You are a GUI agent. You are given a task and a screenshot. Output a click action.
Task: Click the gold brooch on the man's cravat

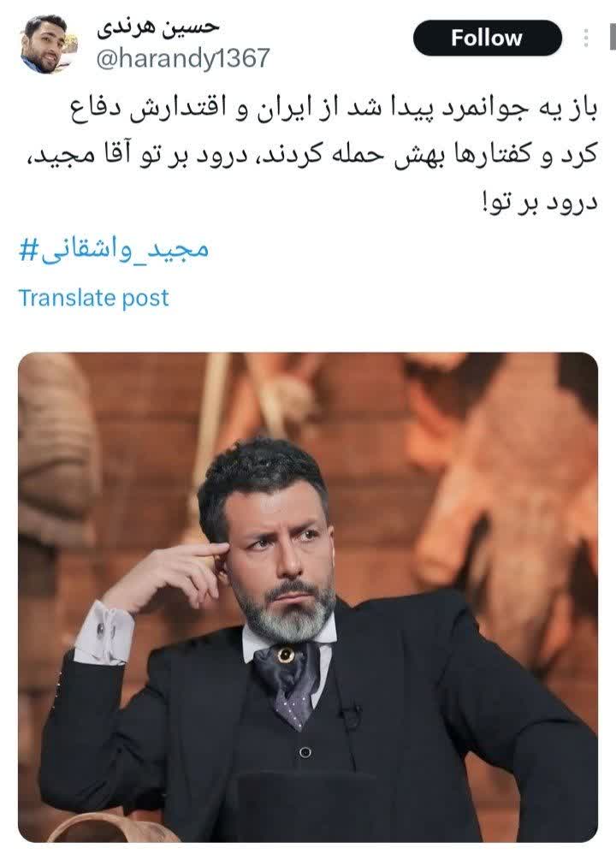(x=285, y=655)
